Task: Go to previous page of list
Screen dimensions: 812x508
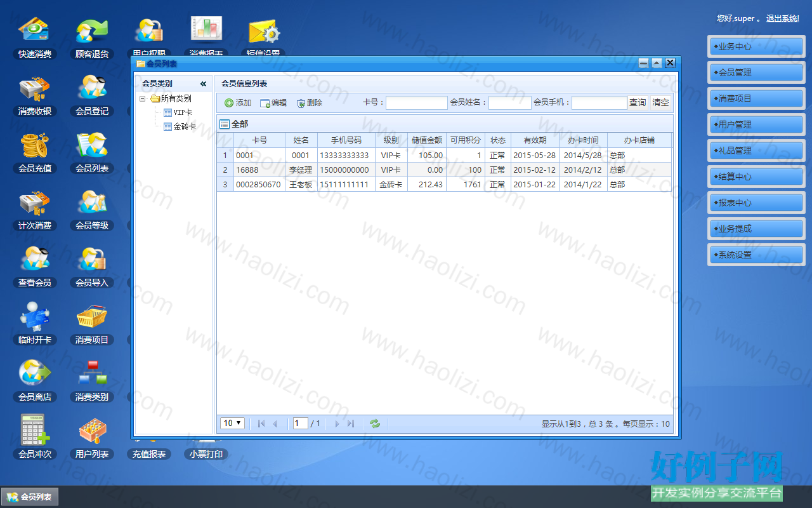Action: [275, 424]
